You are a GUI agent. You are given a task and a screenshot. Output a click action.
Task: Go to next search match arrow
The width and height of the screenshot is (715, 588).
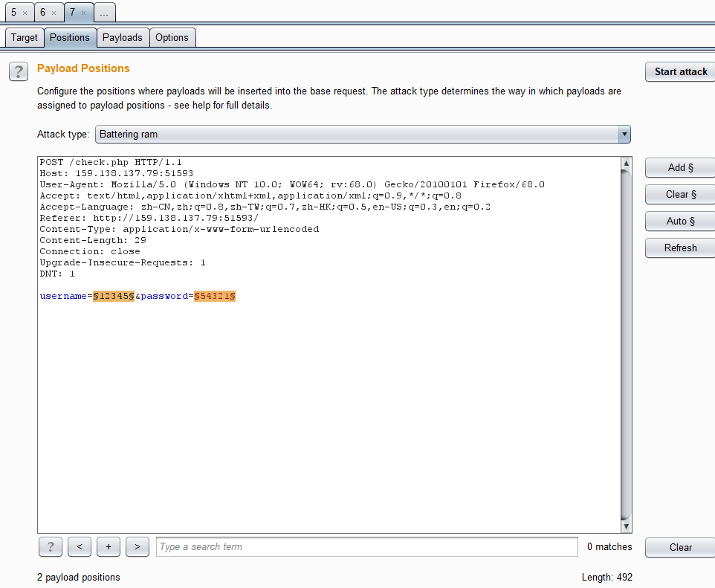pos(137,547)
